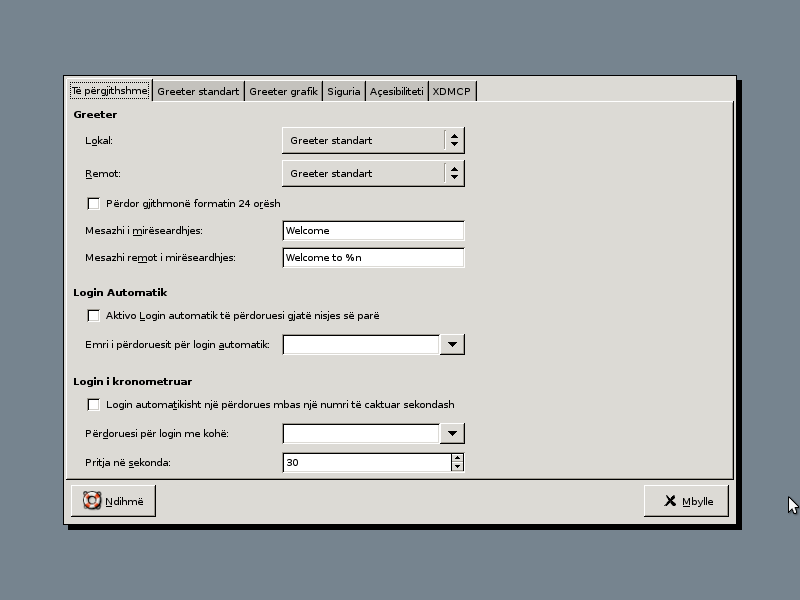Open the Greeter standart tab
800x600 pixels.
(x=198, y=91)
